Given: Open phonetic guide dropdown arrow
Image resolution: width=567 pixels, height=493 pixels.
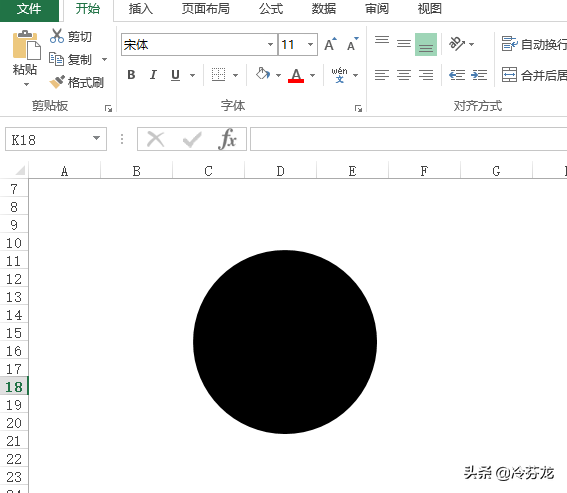Looking at the screenshot, I should tap(355, 75).
